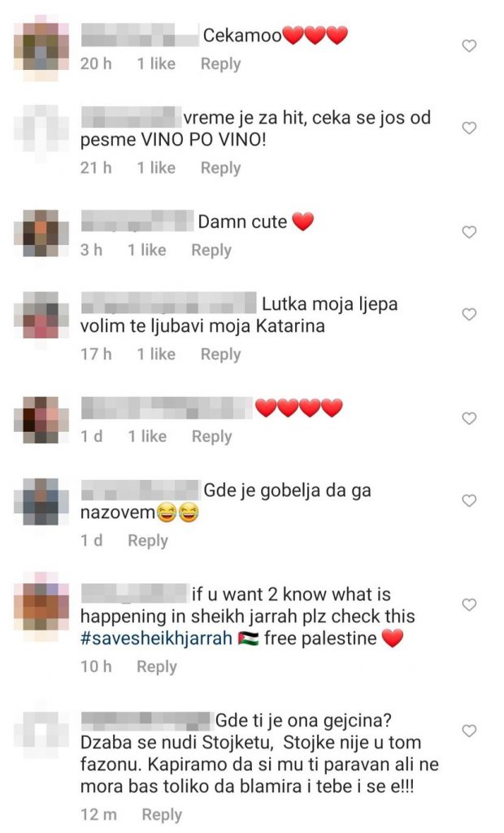Open avatar of the free palestine commenter
Screen dimensions: 504x833
point(41,604)
